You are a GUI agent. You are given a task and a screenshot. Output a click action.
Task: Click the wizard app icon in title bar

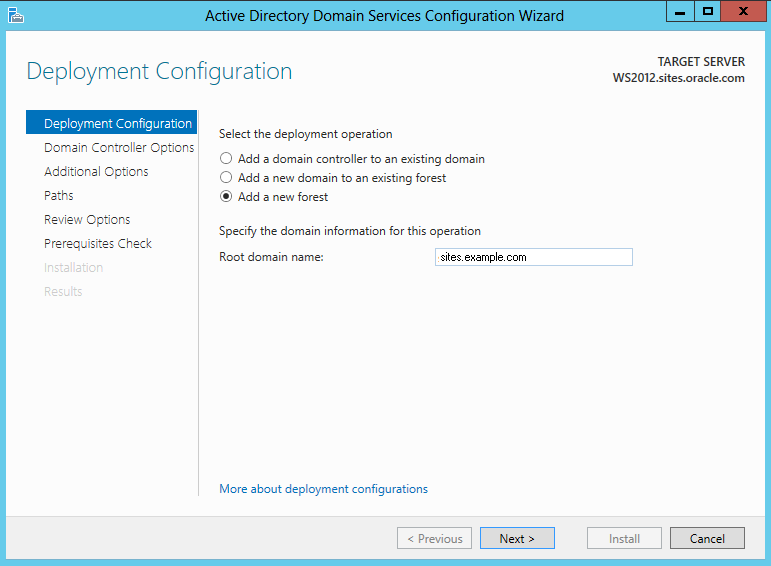point(16,15)
